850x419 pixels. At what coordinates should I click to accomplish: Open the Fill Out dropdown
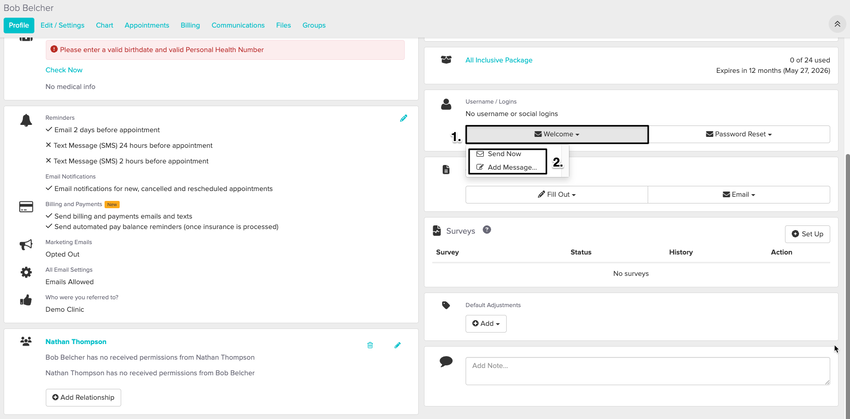tap(557, 195)
